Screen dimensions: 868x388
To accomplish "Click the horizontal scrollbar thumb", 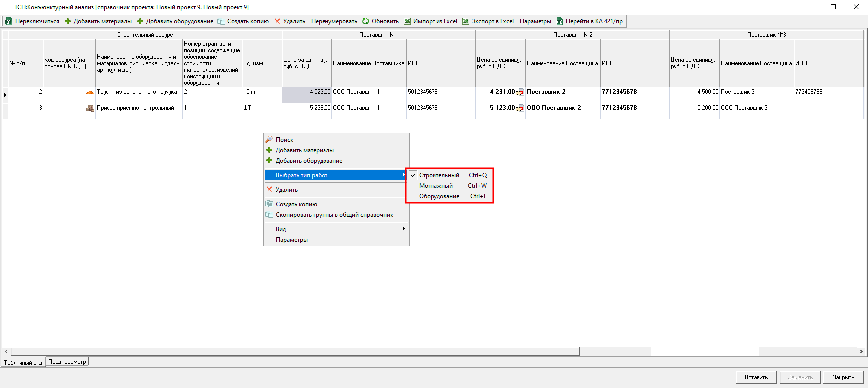I will click(295, 351).
